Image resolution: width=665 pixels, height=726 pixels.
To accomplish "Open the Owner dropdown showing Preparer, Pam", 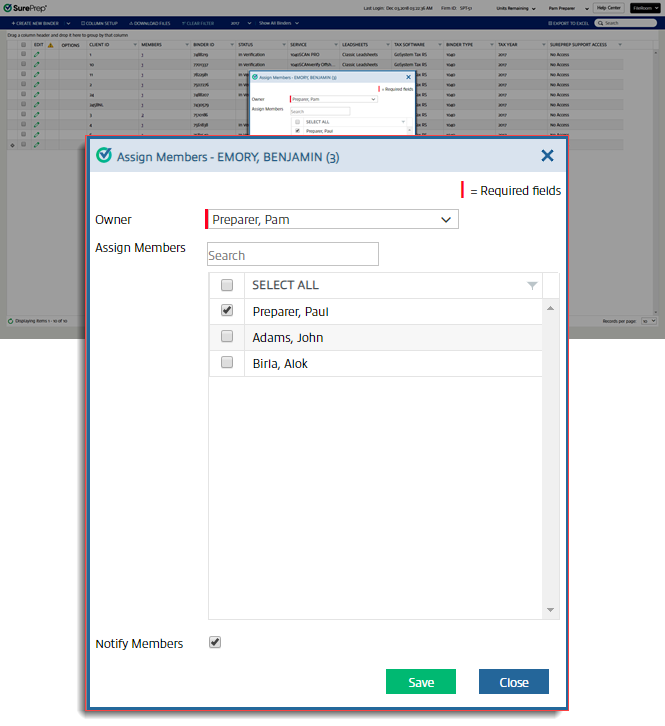I will (x=332, y=219).
